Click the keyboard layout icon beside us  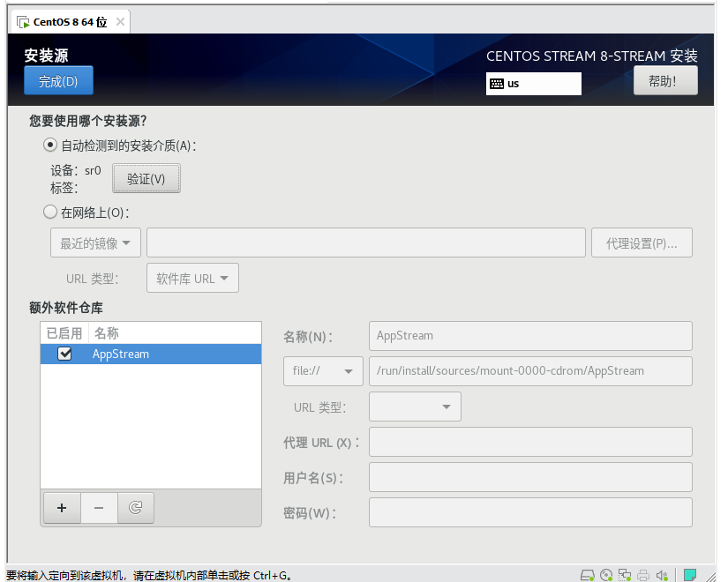coord(497,84)
